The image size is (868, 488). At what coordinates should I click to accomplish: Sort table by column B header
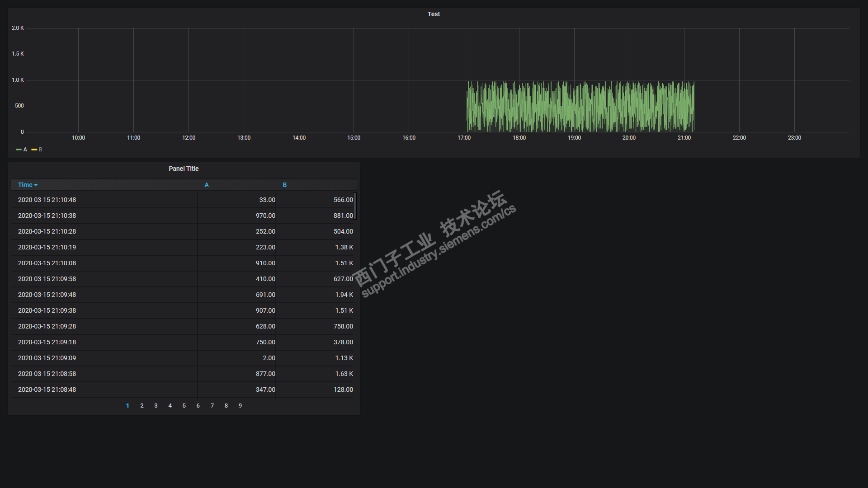pyautogui.click(x=284, y=185)
